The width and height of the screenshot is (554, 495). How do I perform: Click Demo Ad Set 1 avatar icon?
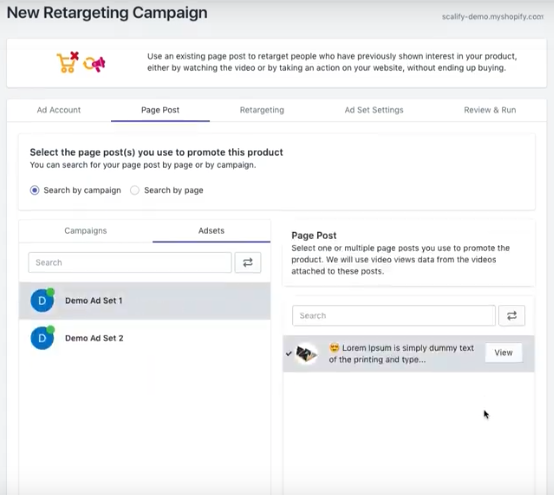coord(42,300)
